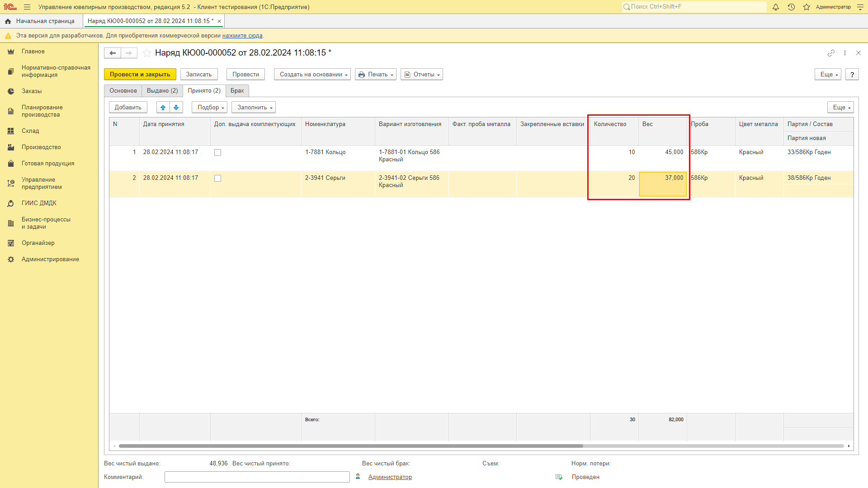Open notifications bell icon

pos(776,7)
